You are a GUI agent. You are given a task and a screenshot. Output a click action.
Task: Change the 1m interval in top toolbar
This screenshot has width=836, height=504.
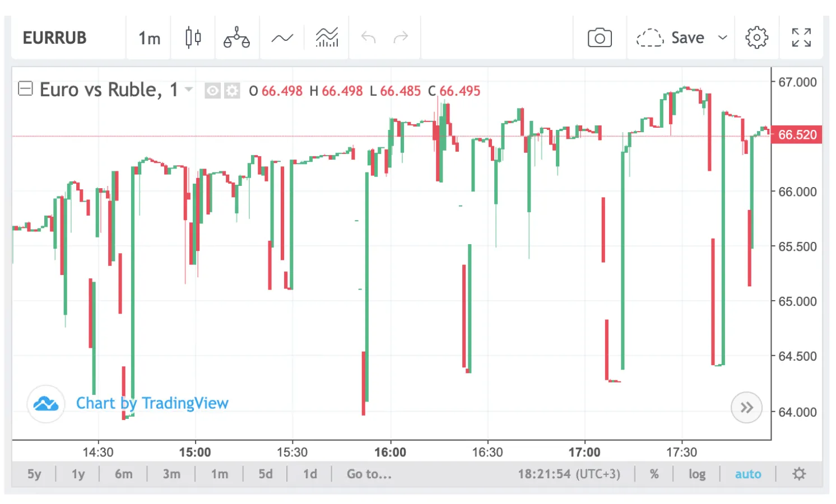[149, 38]
